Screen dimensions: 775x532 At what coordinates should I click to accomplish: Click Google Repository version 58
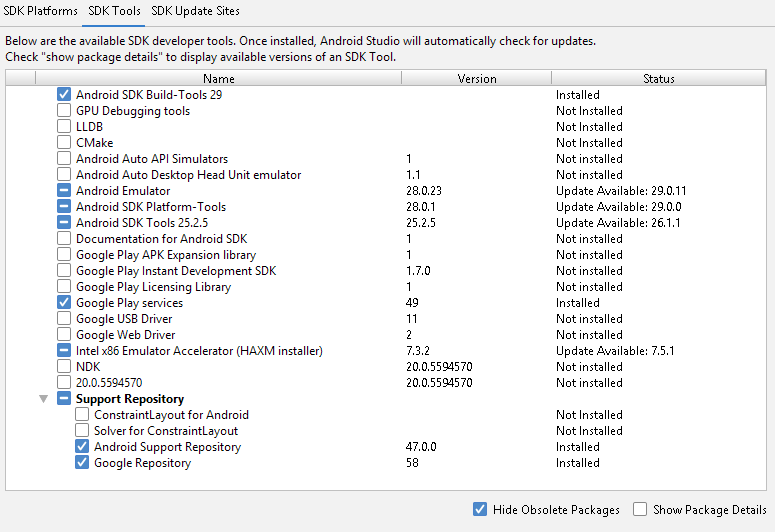(412, 463)
